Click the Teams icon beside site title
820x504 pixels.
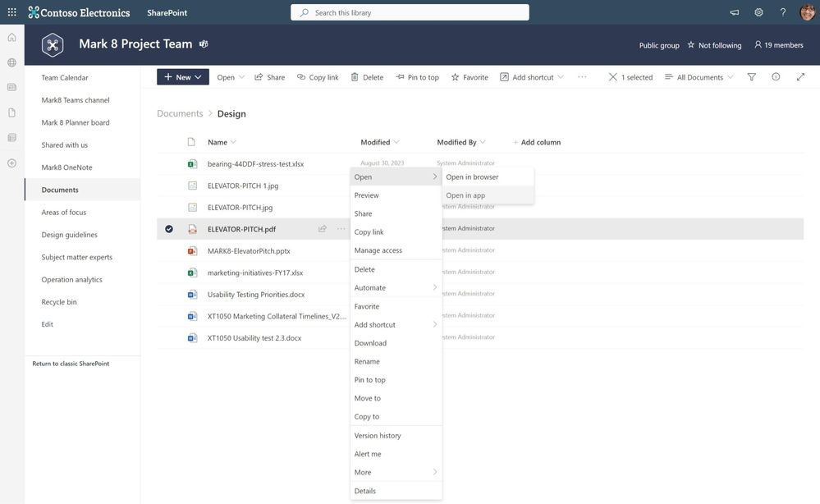click(x=204, y=44)
